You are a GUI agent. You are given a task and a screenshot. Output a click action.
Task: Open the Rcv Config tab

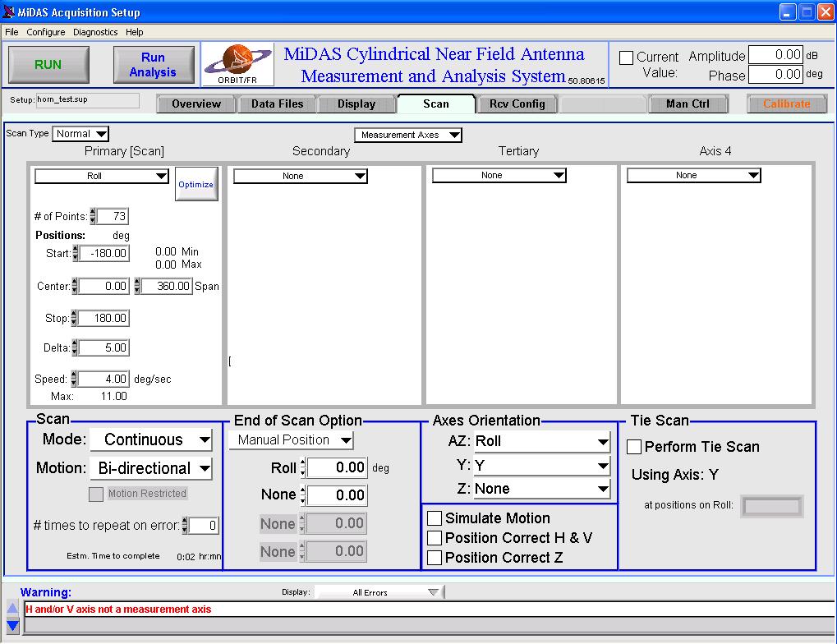(x=517, y=104)
